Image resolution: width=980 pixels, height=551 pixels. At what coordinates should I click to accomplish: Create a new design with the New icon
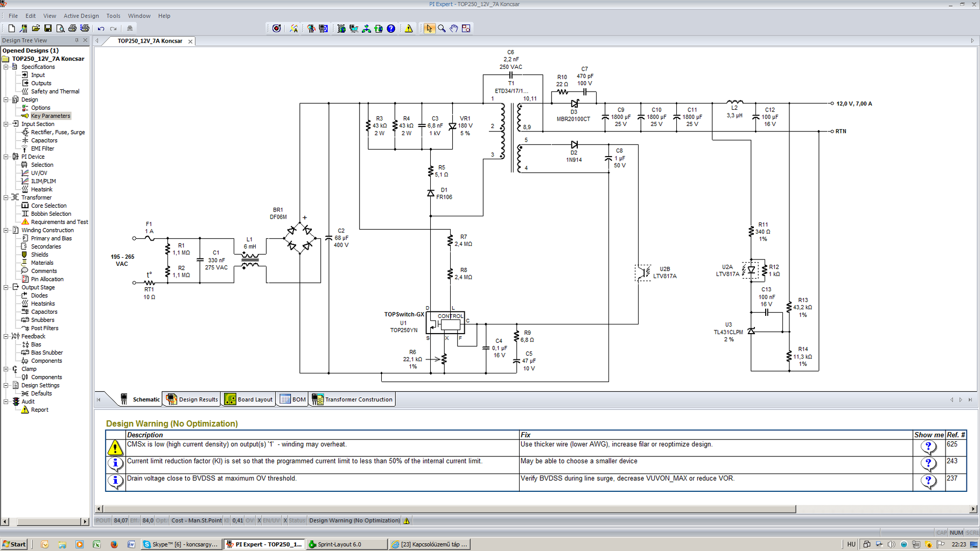(x=11, y=29)
